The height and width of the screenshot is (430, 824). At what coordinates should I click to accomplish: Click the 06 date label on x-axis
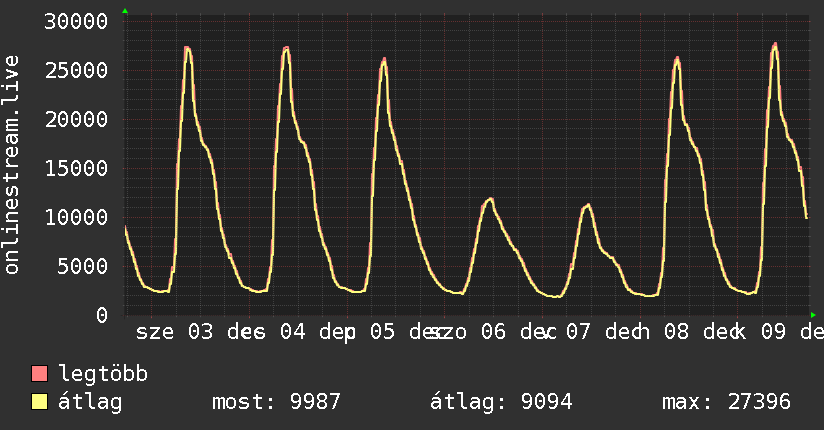point(493,332)
